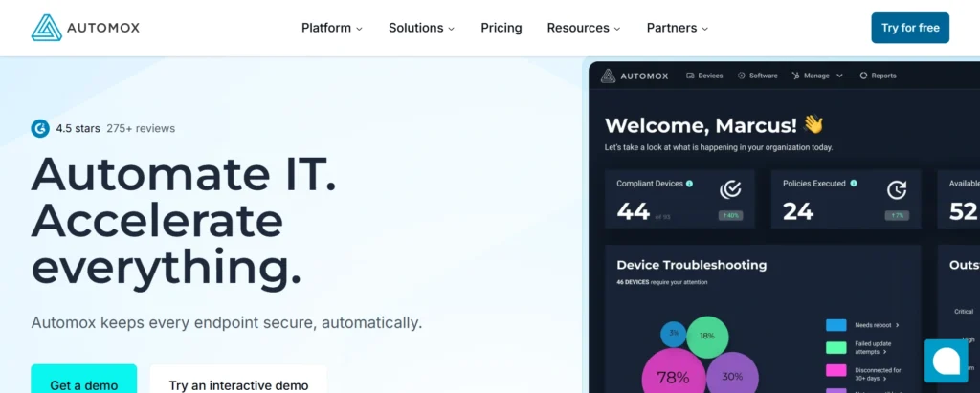Click the info icon beside Policies Executed
This screenshot has width=980, height=393.
click(x=854, y=184)
